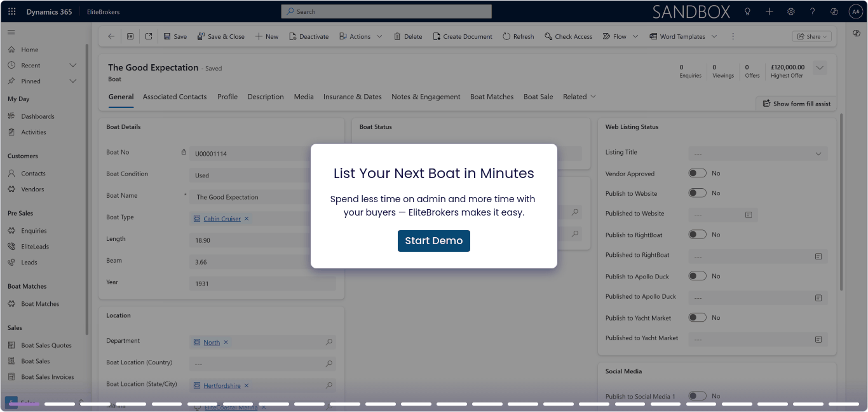Click the Search box in header
The height and width of the screenshot is (412, 868).
[386, 11]
